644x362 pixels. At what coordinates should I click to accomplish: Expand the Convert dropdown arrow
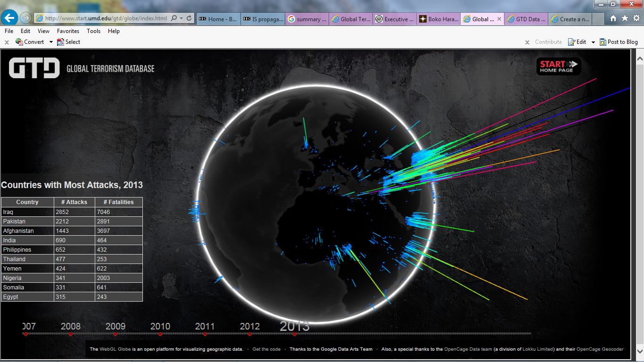point(50,41)
